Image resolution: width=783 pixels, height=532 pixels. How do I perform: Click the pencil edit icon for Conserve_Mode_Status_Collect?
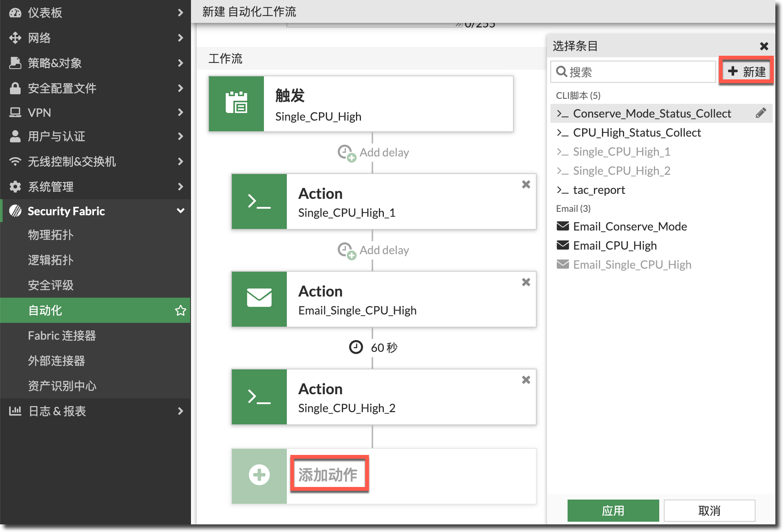click(760, 113)
